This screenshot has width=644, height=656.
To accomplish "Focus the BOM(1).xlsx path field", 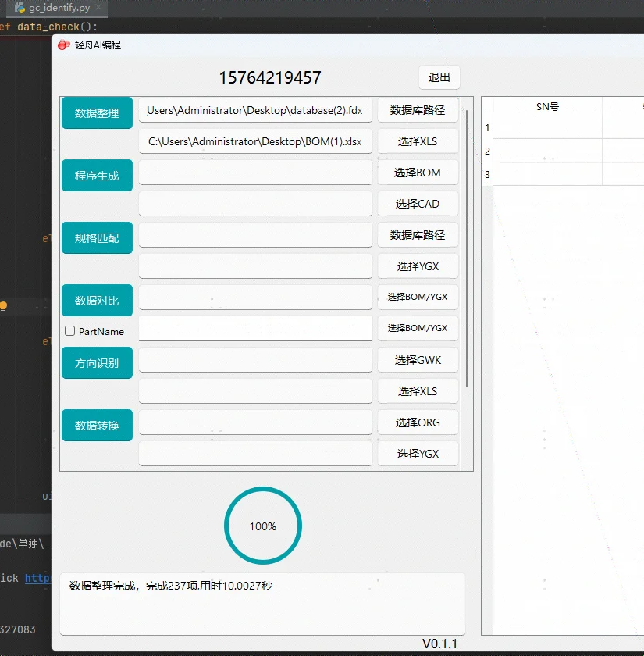I will tap(255, 141).
